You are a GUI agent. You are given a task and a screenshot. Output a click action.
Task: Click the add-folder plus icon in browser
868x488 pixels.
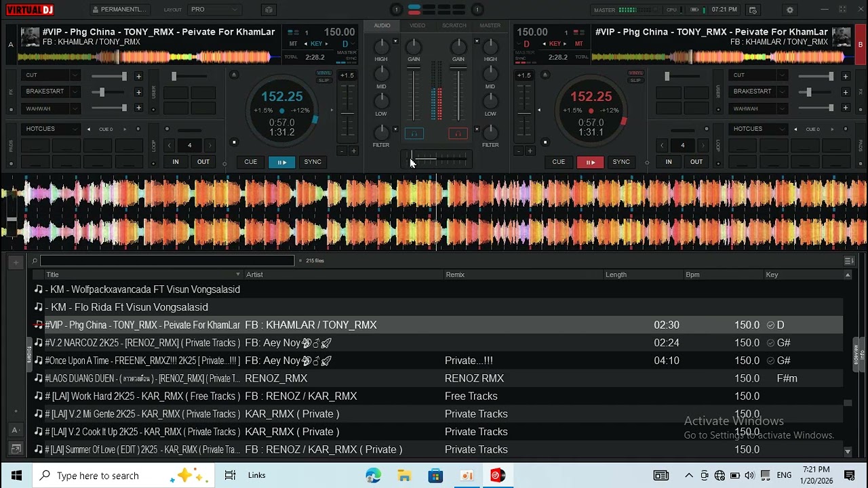16,262
